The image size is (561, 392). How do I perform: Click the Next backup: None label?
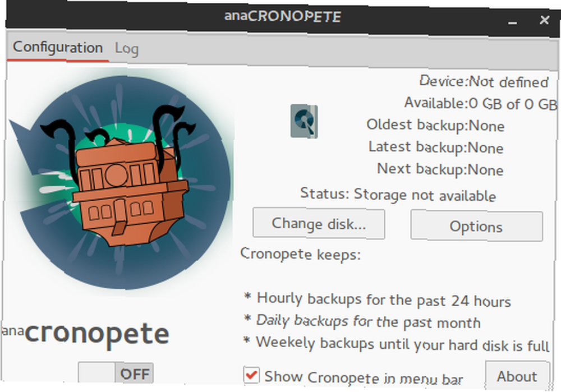tap(440, 169)
